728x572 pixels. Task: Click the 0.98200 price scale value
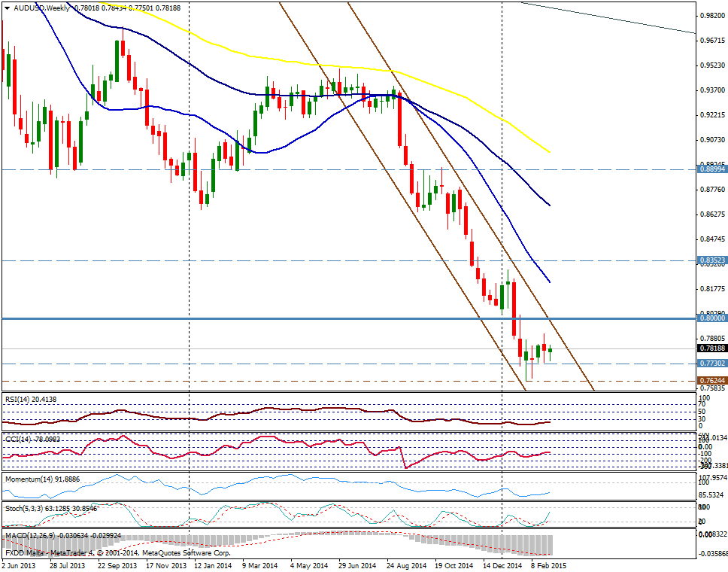(x=711, y=16)
